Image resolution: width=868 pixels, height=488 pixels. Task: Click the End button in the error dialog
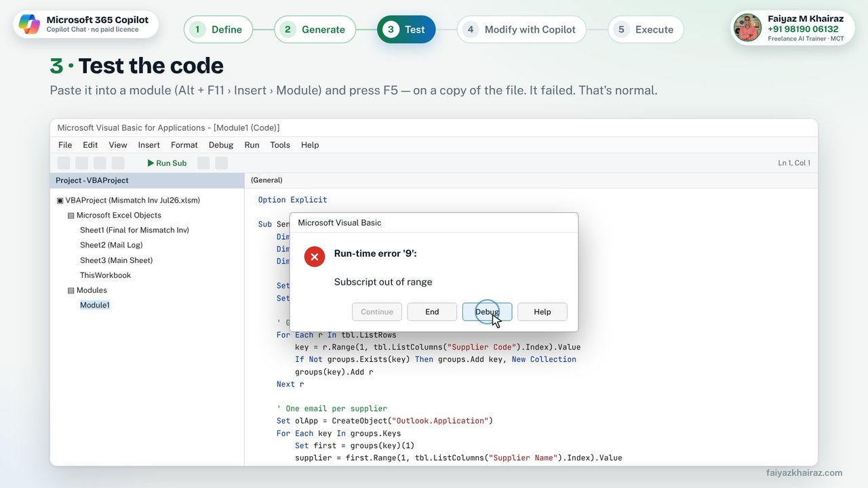[432, 312]
